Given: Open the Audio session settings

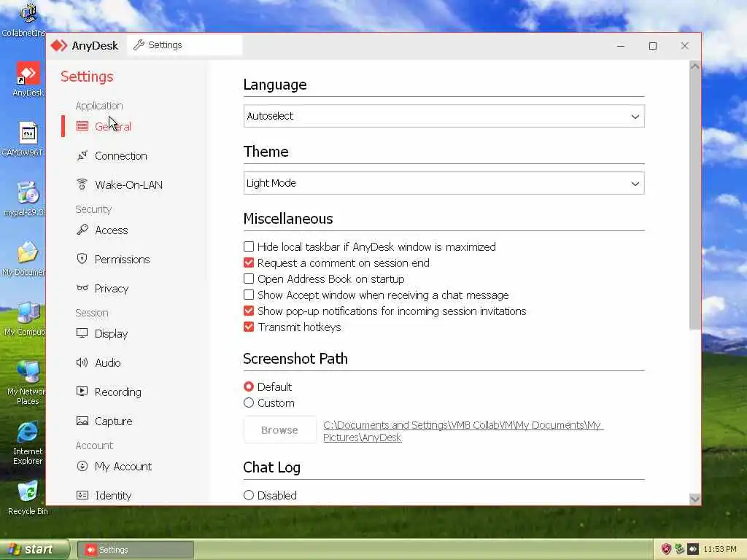Looking at the screenshot, I should coord(108,363).
